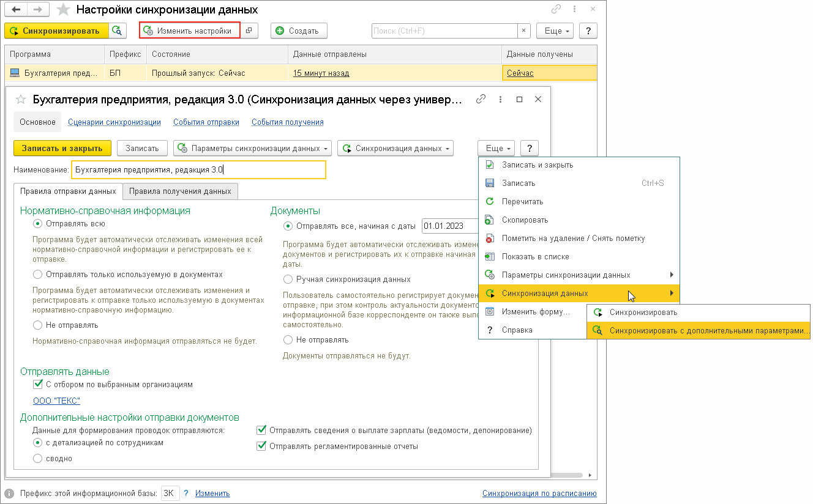This screenshot has height=504, width=813.
Task: Select с детализацией по сотрудникам radio
Action: click(x=38, y=442)
